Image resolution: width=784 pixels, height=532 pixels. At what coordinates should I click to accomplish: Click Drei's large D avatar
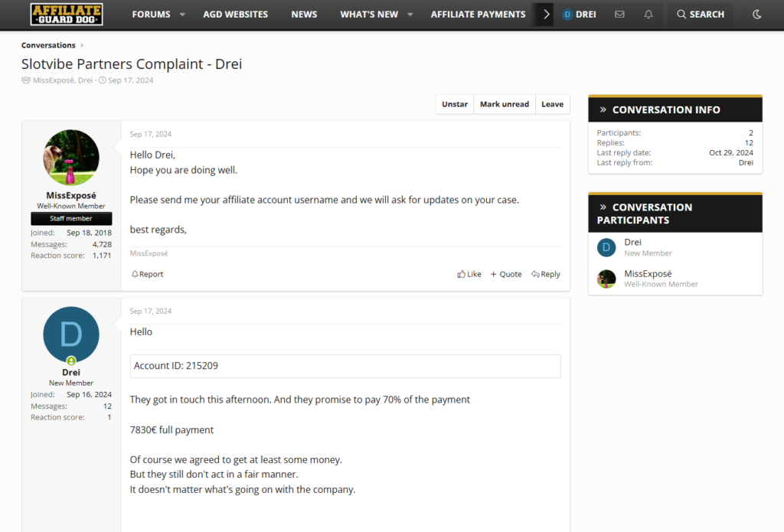point(71,335)
